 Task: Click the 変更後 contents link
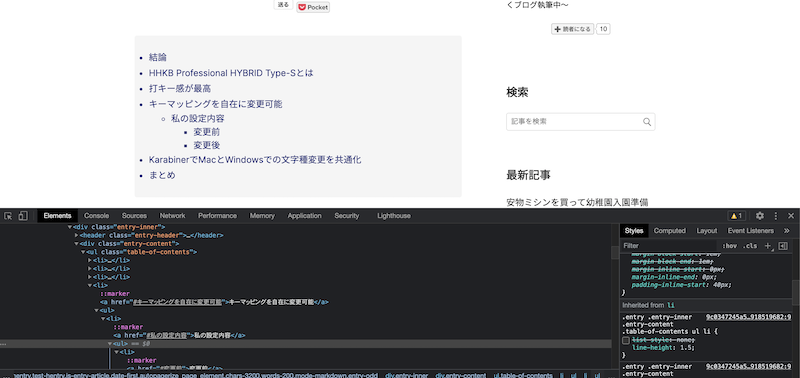[207, 145]
